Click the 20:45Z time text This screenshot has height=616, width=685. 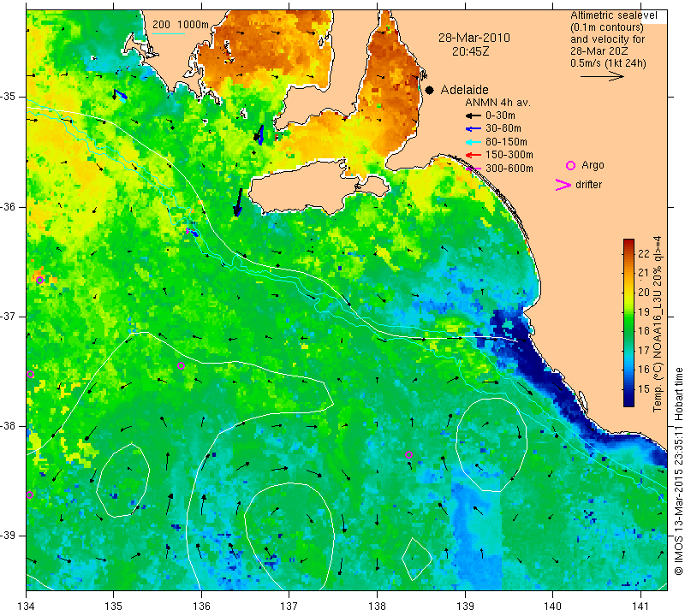click(470, 51)
